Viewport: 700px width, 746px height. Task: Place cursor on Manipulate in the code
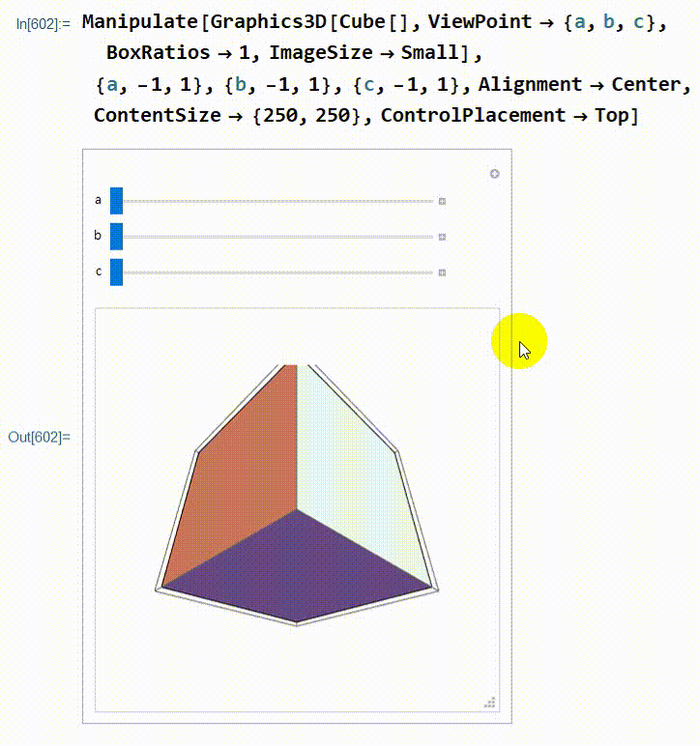(140, 22)
